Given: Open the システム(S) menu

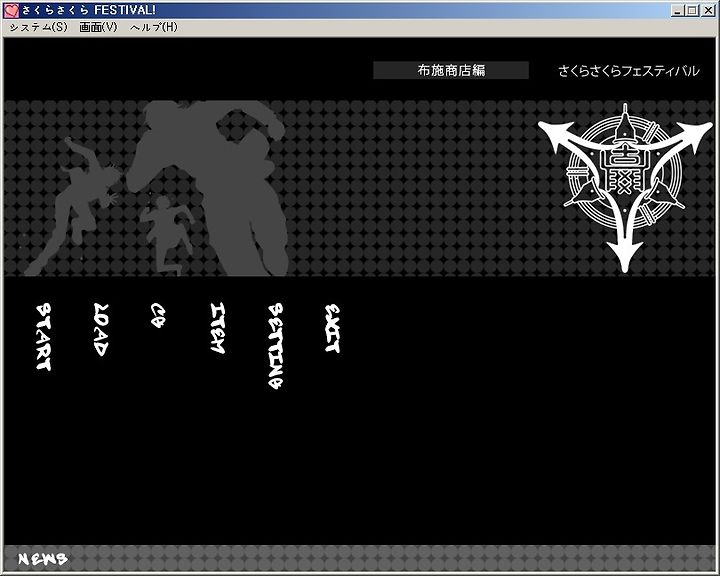Looking at the screenshot, I should click(x=39, y=27).
